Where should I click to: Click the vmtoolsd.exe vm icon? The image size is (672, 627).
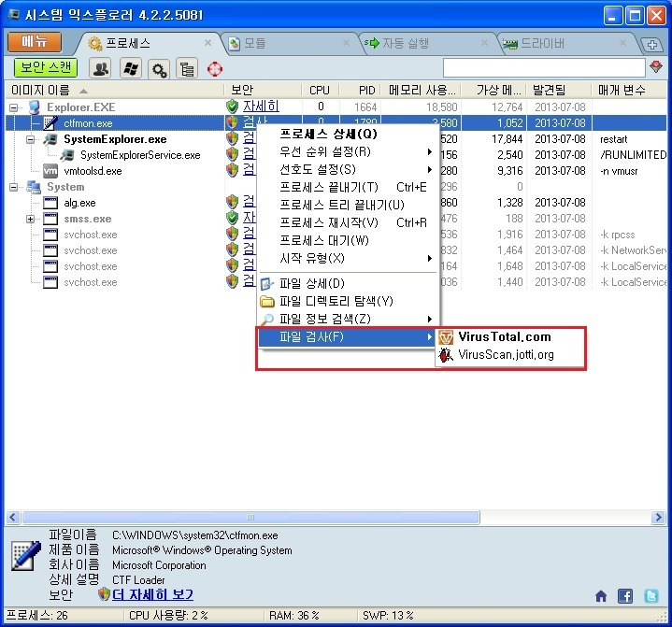click(50, 171)
